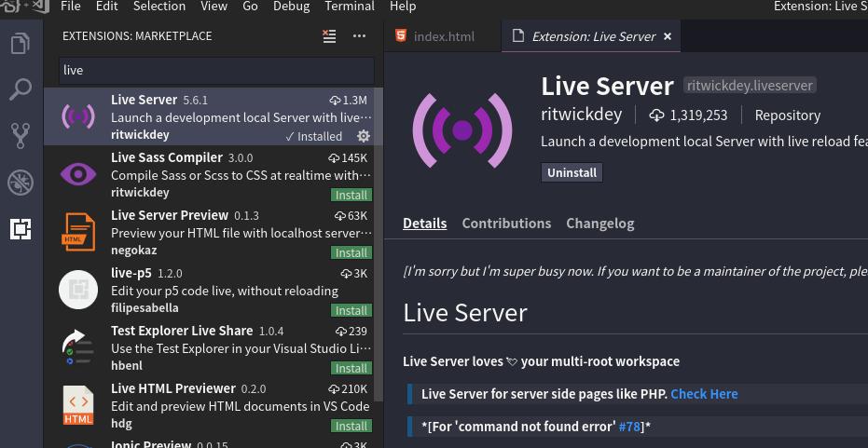868x448 pixels.
Task: Click the Installed status label
Action: (314, 137)
